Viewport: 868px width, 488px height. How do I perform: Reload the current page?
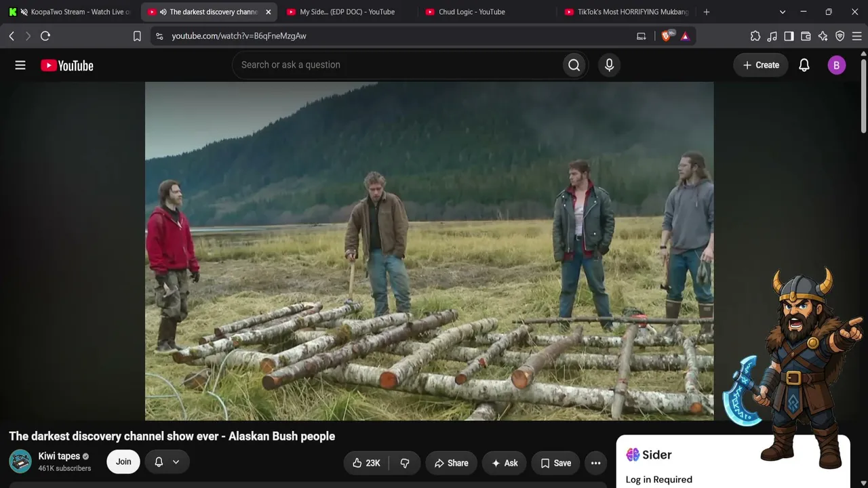coord(45,36)
